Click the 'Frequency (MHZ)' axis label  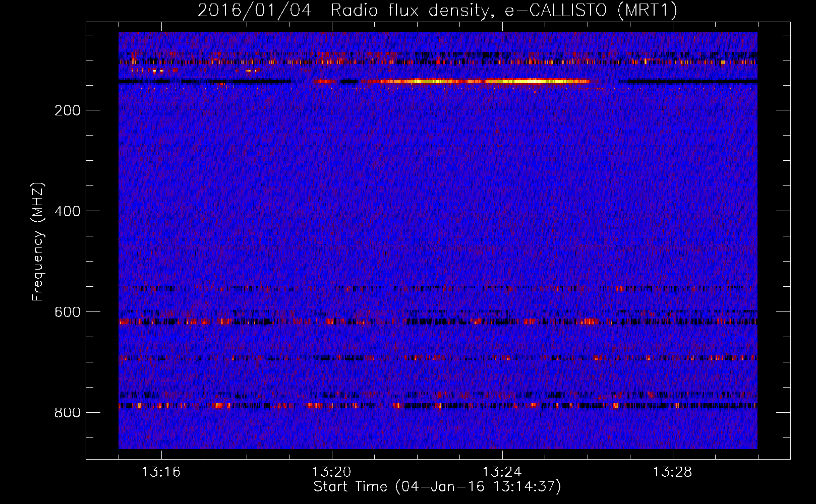point(38,242)
